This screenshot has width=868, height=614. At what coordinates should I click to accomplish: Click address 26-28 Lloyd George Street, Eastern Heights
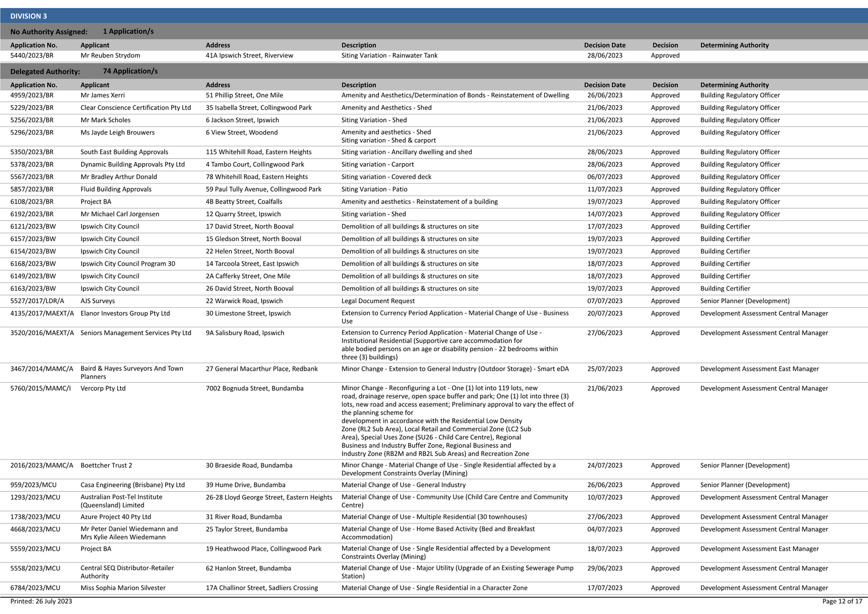pyautogui.click(x=269, y=497)
